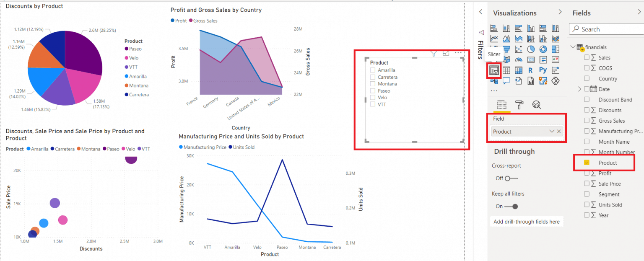Select the Funnel chart visualization

click(506, 49)
